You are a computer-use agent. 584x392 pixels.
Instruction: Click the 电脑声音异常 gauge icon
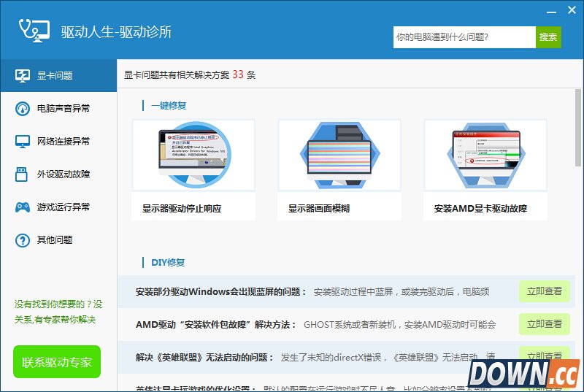coord(23,109)
